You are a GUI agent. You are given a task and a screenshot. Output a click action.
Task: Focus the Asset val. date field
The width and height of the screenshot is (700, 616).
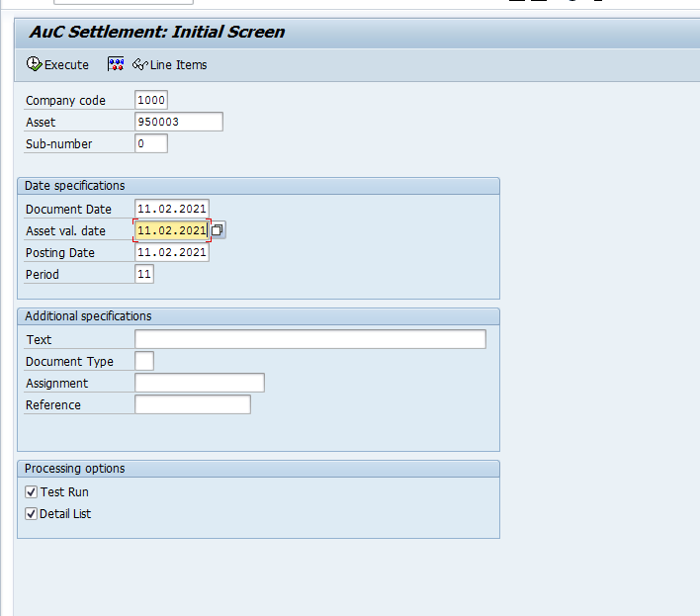172,230
